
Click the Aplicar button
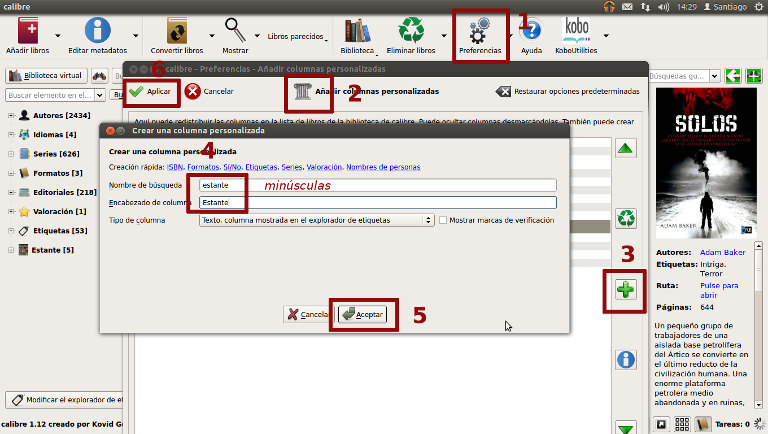tap(152, 91)
